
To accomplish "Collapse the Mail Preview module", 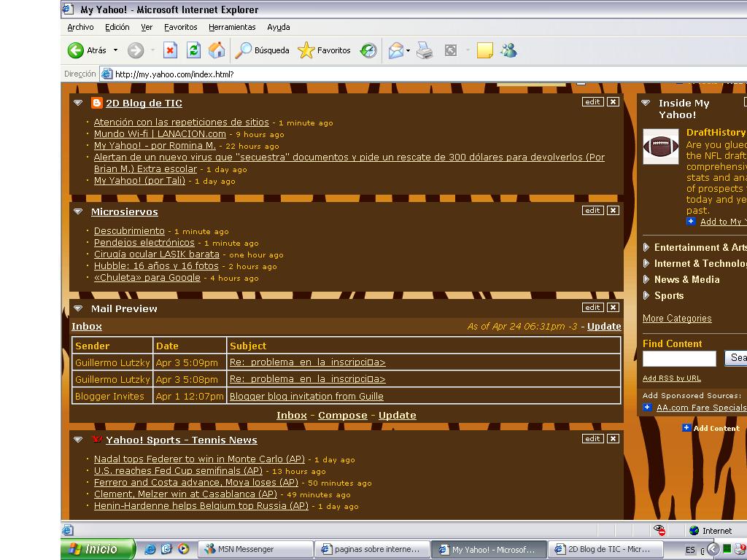I will coord(78,308).
